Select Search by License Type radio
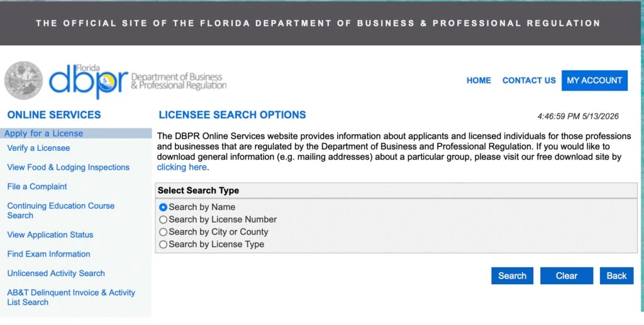 tap(163, 244)
